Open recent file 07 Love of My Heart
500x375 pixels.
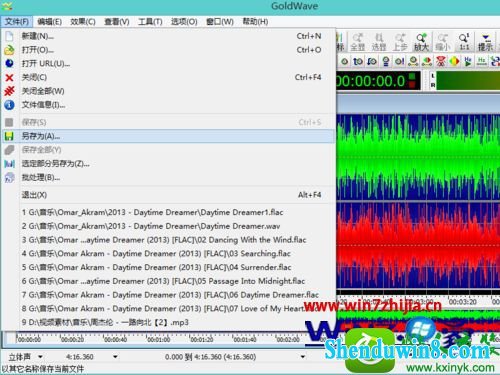coord(168,309)
